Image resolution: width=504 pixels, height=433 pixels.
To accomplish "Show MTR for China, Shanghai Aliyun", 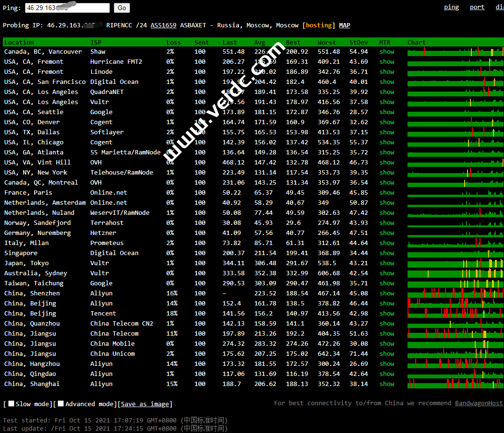I will coord(386,384).
